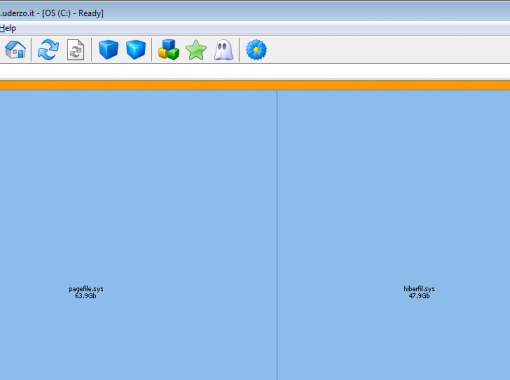This screenshot has width=510, height=380.
Task: Select the first blue cube less-detail icon
Action: point(109,50)
